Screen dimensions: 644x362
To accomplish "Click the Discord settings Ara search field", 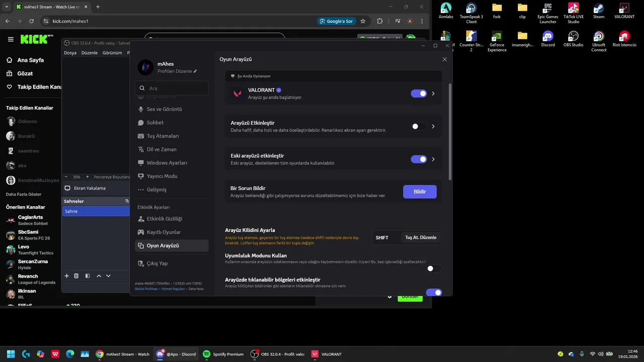I will point(172,88).
